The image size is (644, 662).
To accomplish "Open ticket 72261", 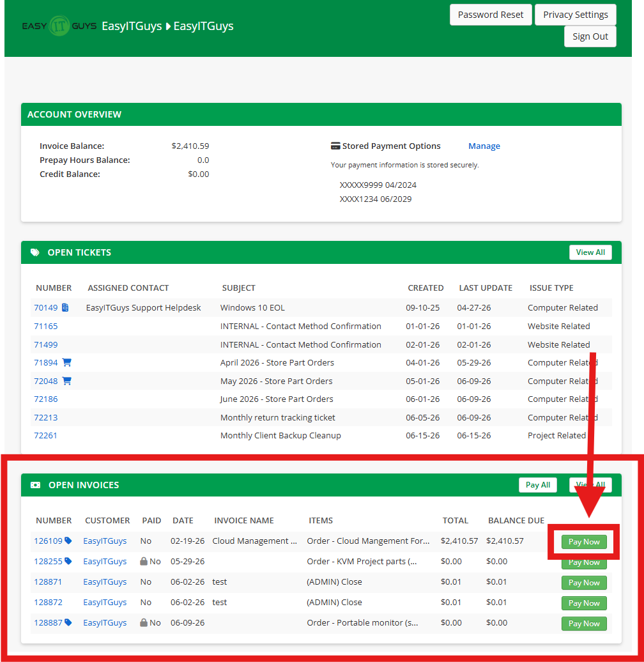I will click(45, 436).
